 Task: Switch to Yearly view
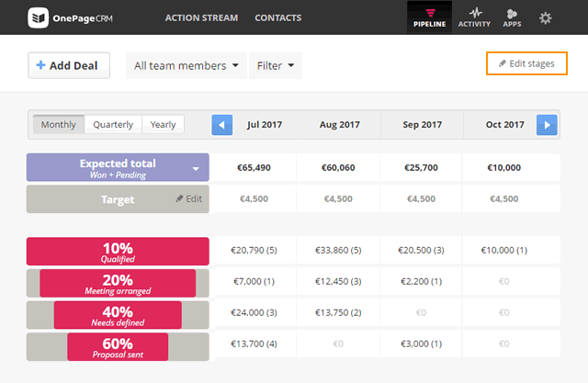pyautogui.click(x=163, y=124)
